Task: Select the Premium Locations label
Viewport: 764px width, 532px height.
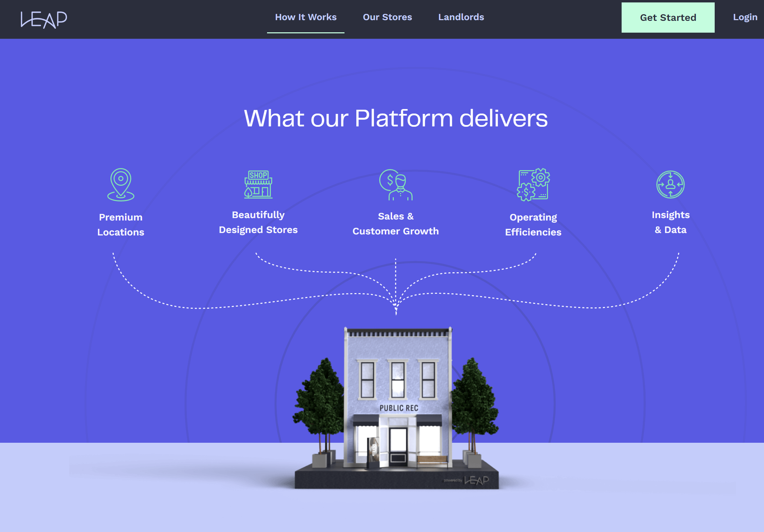Action: pos(121,225)
